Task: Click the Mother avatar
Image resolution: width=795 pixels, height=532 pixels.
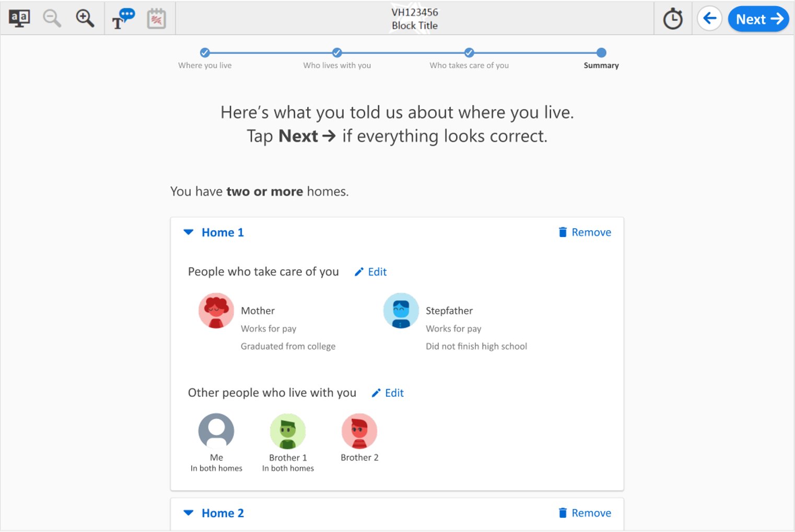Action: pyautogui.click(x=216, y=311)
